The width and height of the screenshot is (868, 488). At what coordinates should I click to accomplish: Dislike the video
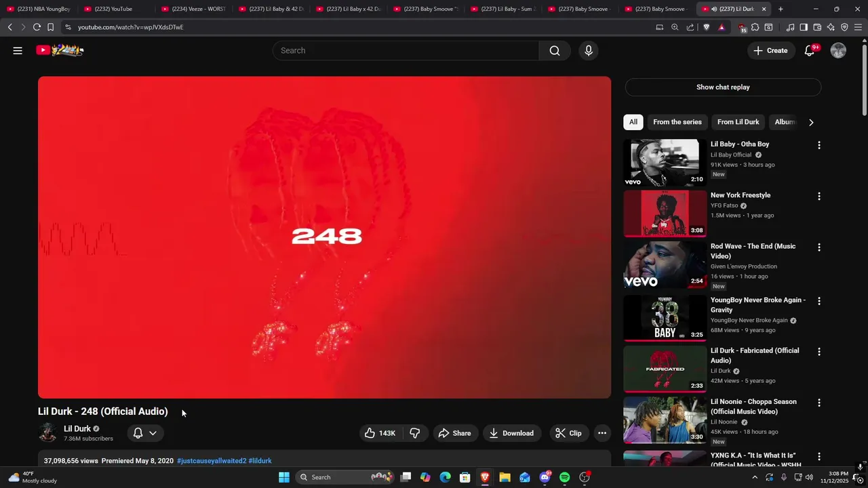point(415,433)
